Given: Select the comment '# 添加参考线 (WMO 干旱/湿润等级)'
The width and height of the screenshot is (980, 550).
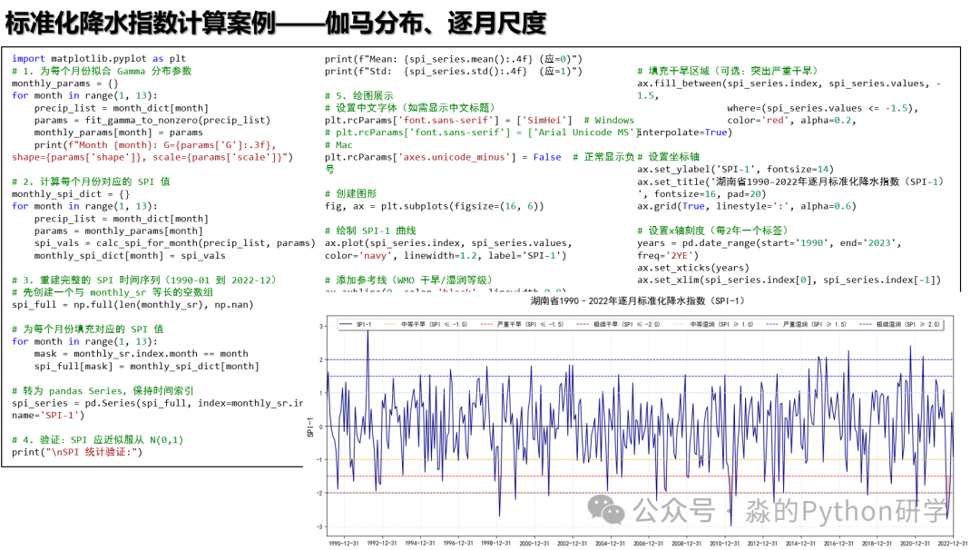Looking at the screenshot, I should point(408,280).
